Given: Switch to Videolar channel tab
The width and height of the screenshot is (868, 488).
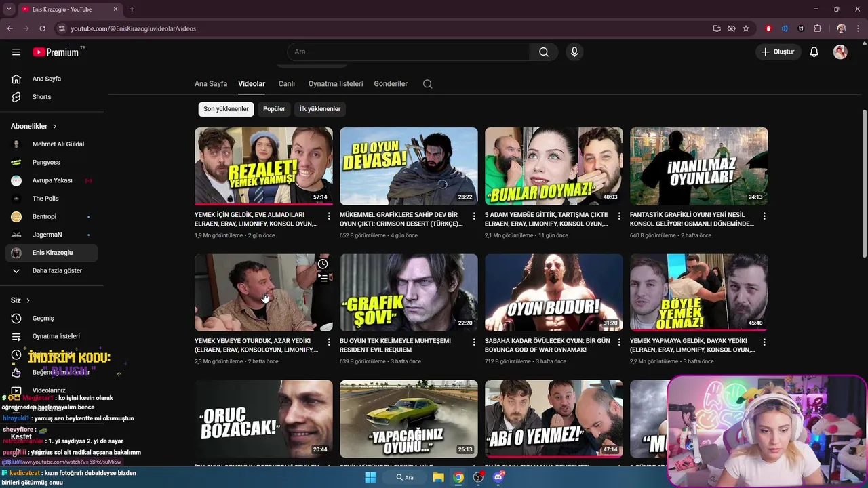Looking at the screenshot, I should tap(252, 84).
